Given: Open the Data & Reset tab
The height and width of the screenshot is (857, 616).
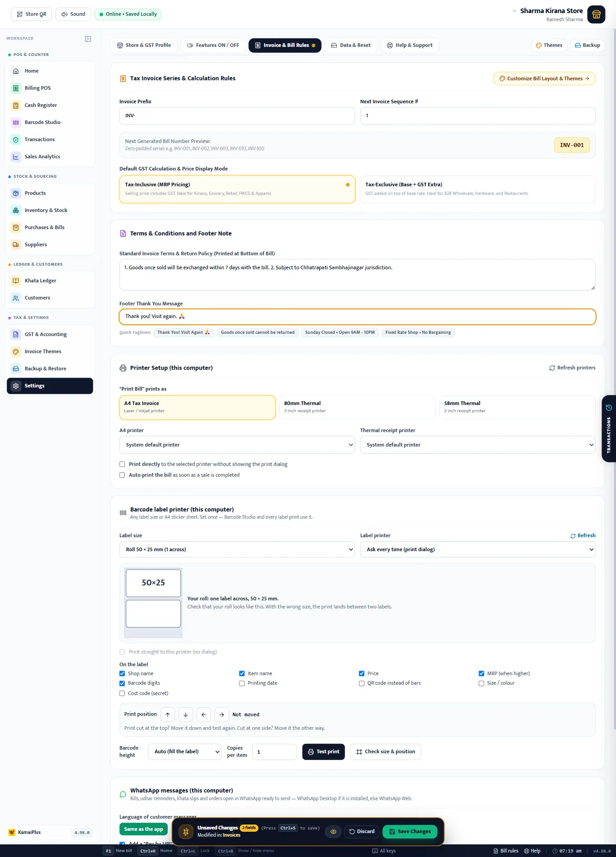Looking at the screenshot, I should click(351, 45).
